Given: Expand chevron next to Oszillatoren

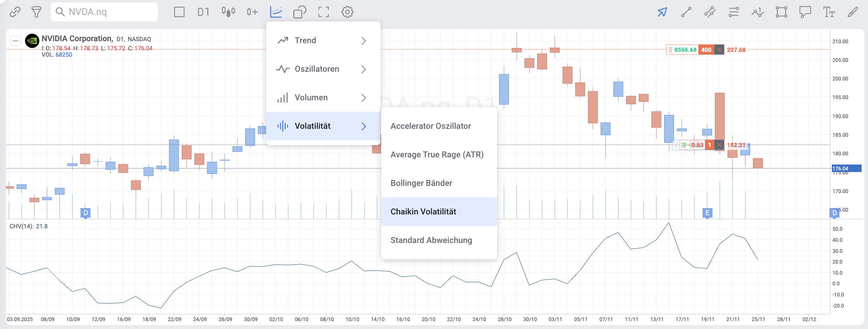Looking at the screenshot, I should 364,69.
